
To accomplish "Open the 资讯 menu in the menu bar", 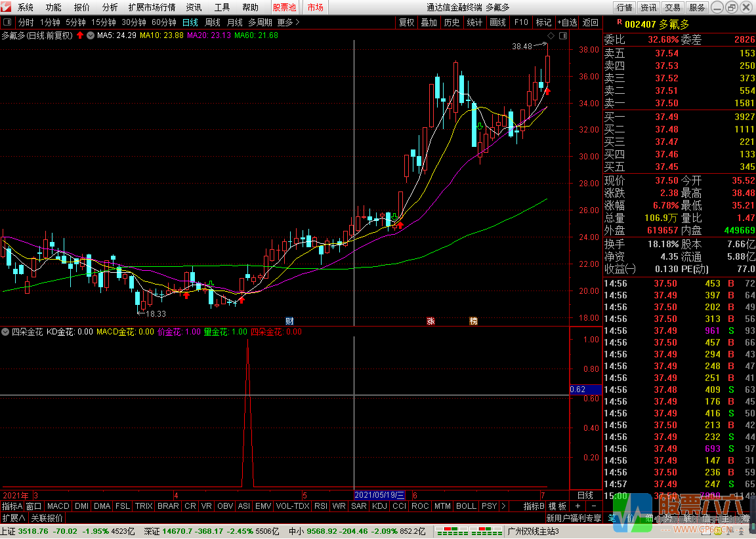I will tap(194, 7).
